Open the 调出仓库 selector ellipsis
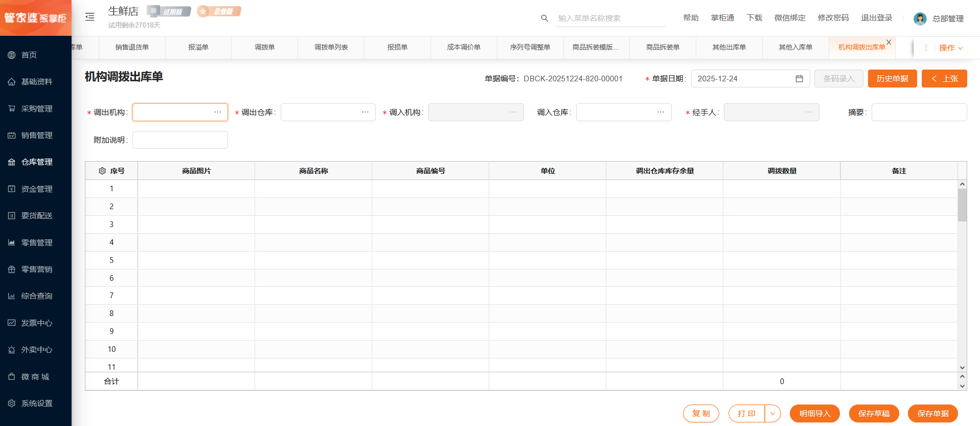 coord(365,112)
